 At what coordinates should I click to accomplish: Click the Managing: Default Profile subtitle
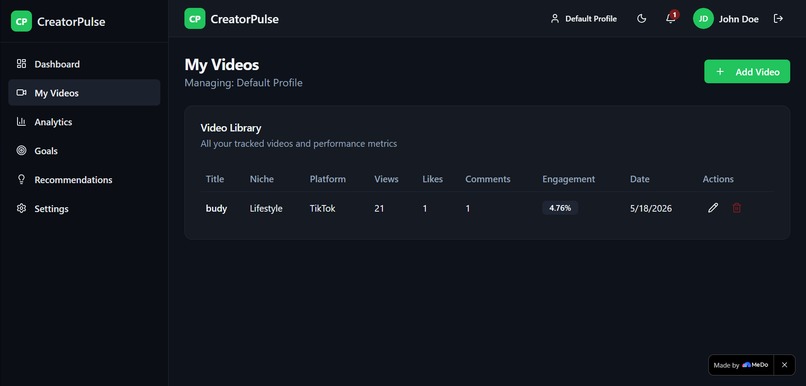pyautogui.click(x=244, y=83)
